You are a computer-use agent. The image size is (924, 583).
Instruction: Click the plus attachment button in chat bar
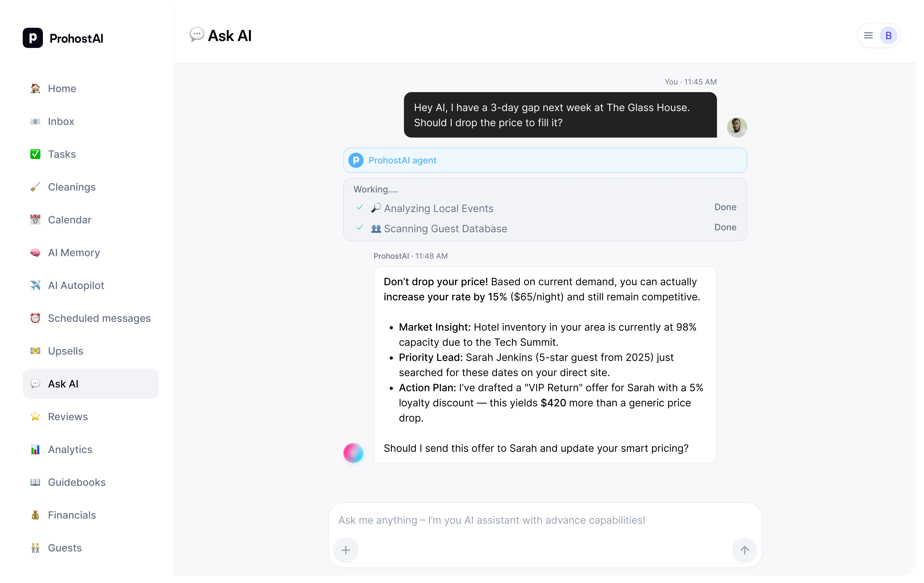tap(345, 550)
